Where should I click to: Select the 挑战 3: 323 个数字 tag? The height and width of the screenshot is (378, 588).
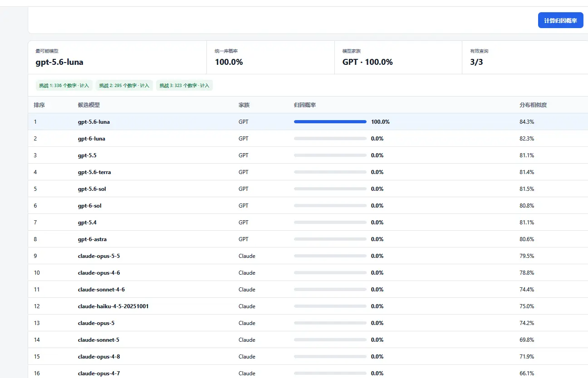coord(184,85)
